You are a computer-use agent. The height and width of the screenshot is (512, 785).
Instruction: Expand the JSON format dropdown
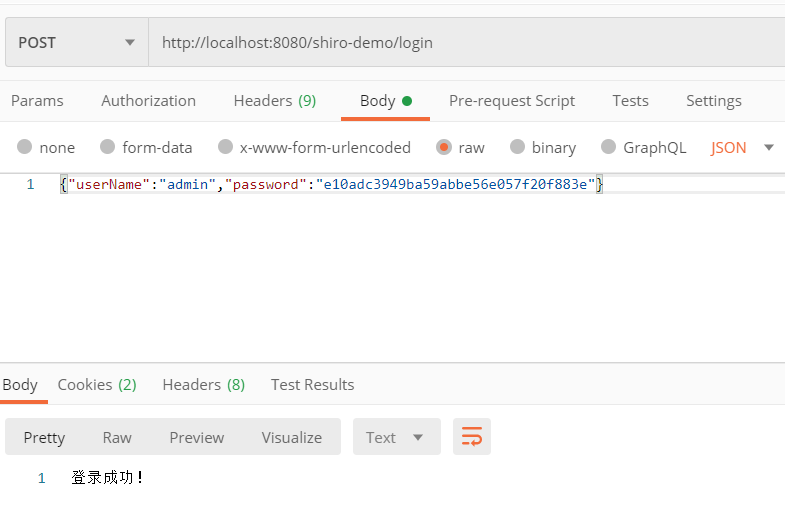[x=742, y=147]
